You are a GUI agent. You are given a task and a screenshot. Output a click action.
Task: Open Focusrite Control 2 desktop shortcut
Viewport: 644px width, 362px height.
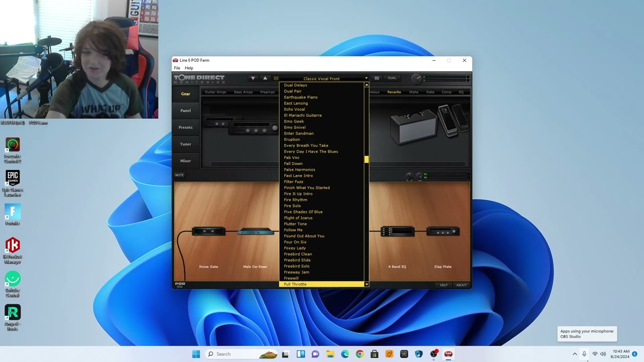tap(13, 150)
